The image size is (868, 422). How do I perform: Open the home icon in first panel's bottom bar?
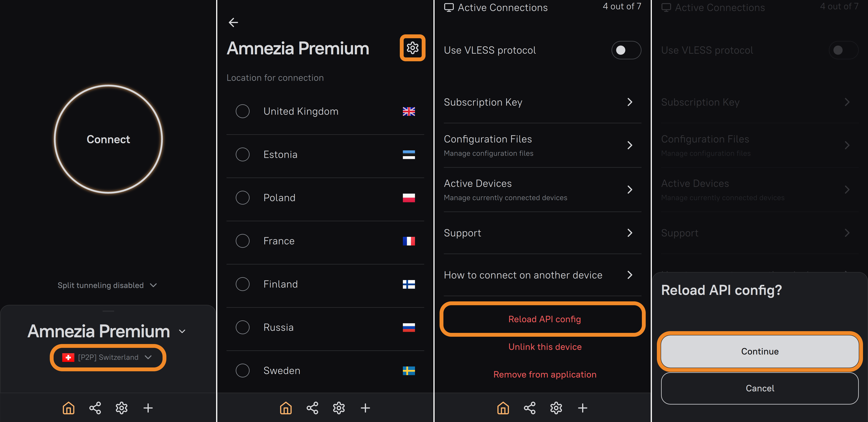pos(68,408)
